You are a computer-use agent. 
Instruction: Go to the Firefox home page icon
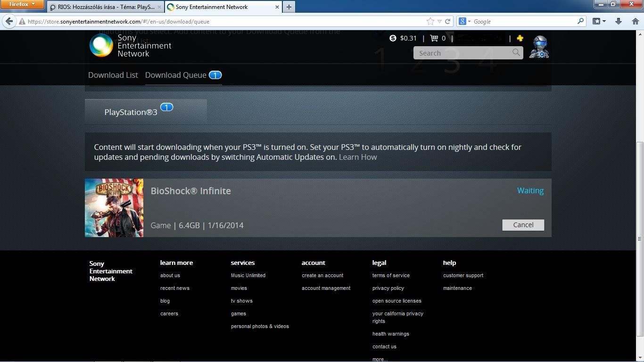(635, 21)
